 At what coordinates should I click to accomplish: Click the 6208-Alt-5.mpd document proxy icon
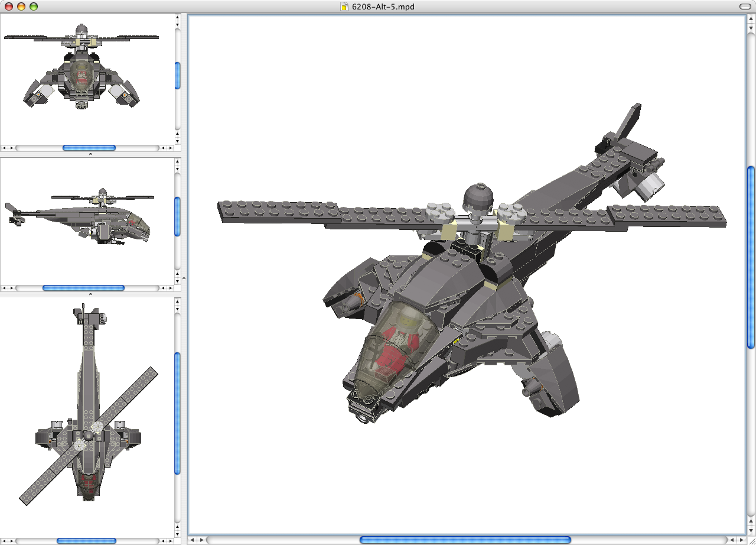coord(345,7)
